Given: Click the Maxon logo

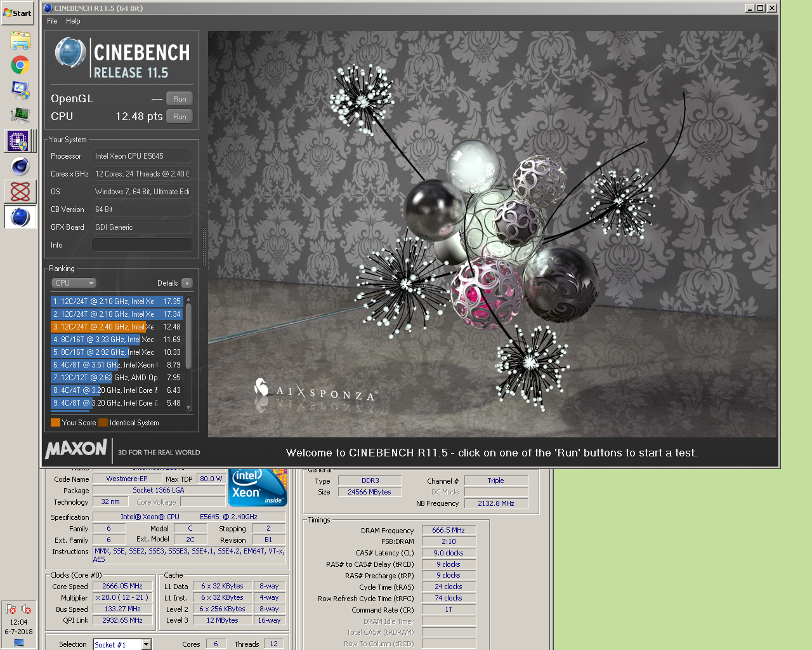Looking at the screenshot, I should [76, 449].
